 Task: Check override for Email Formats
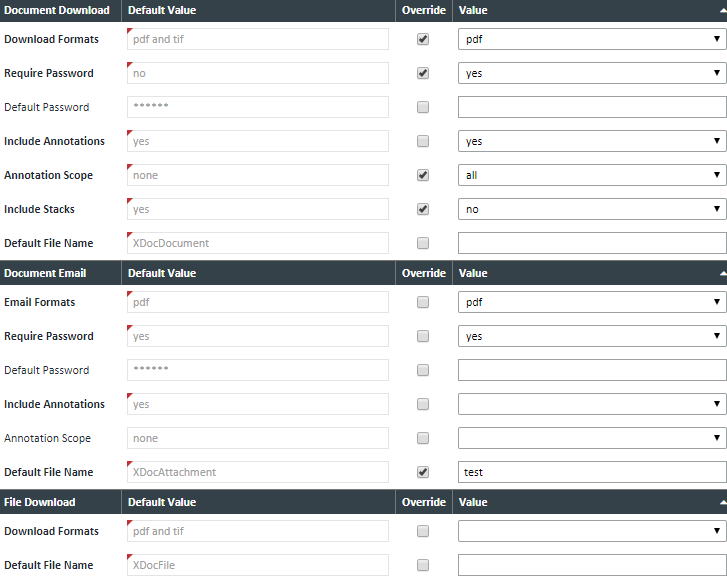(423, 302)
